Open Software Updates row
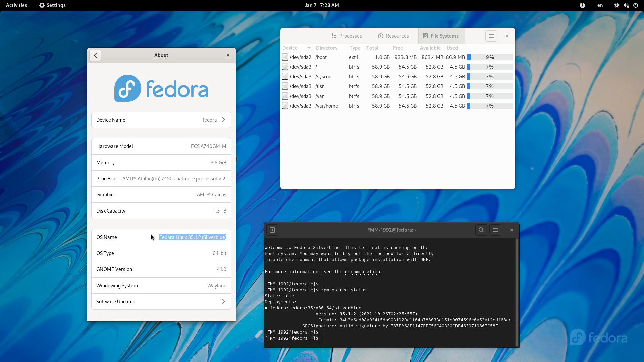This screenshot has height=362, width=644. click(x=161, y=302)
